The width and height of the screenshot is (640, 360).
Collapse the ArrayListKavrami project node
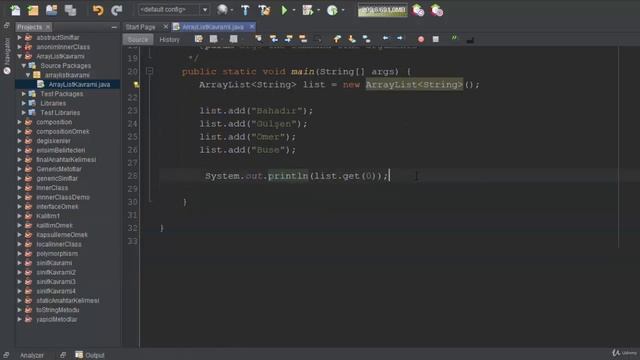[x=19, y=56]
